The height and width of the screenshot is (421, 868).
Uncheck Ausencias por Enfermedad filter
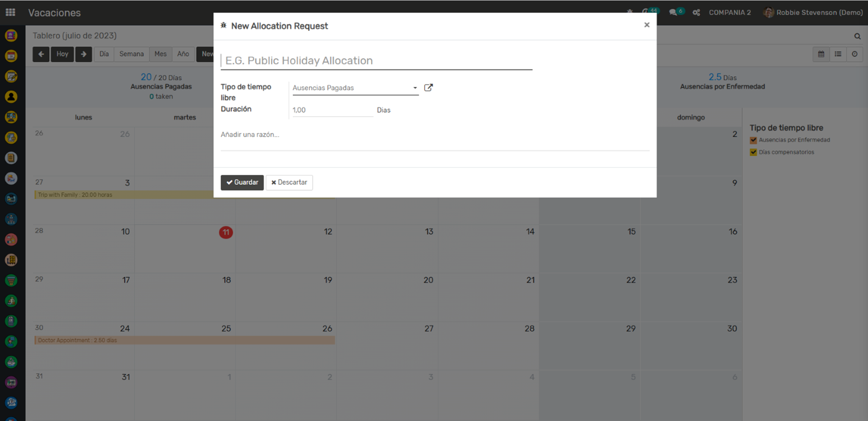click(x=753, y=140)
